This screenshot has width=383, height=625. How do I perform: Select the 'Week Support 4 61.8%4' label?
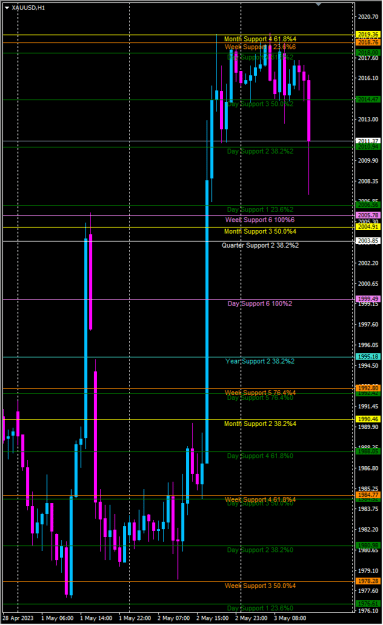pos(260,499)
